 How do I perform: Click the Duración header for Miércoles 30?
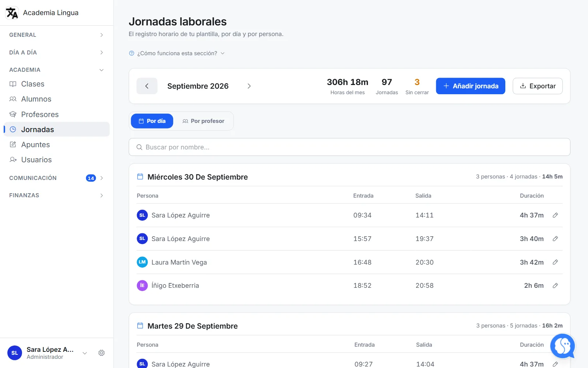point(532,196)
